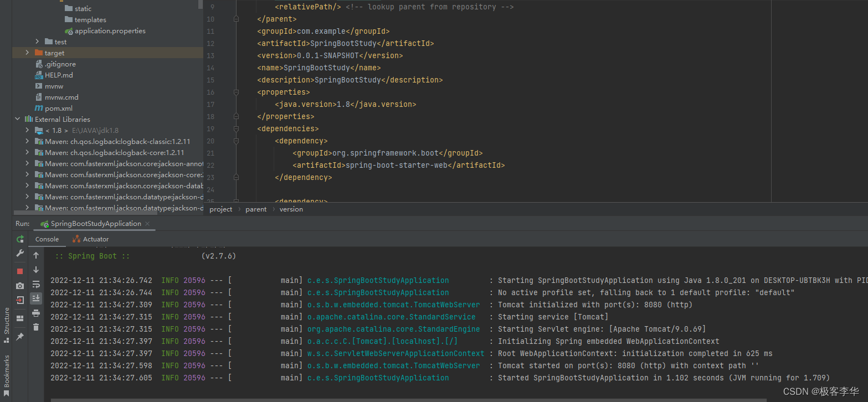Open the Restore Layout icon in Run panel
The image size is (868, 402).
[20, 318]
